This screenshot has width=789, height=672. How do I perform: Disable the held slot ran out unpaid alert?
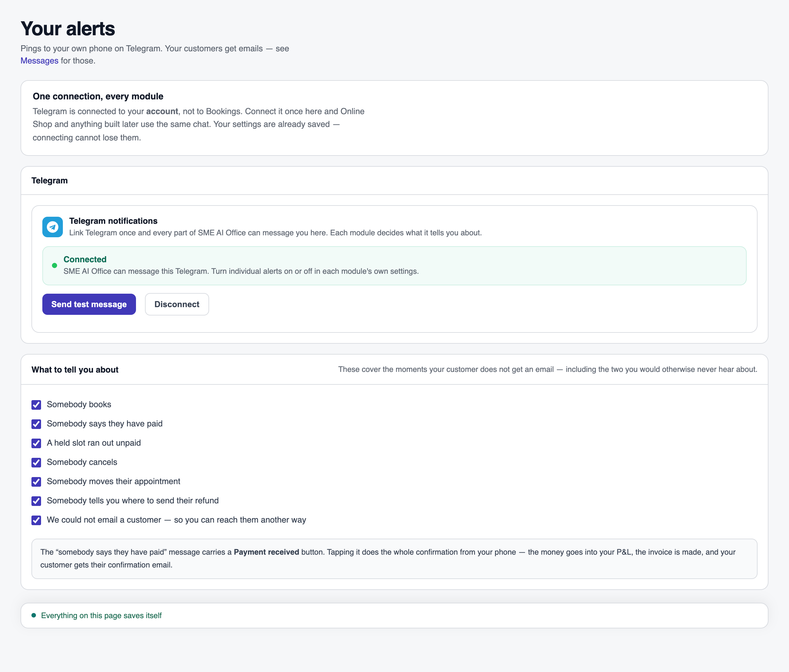click(x=36, y=443)
